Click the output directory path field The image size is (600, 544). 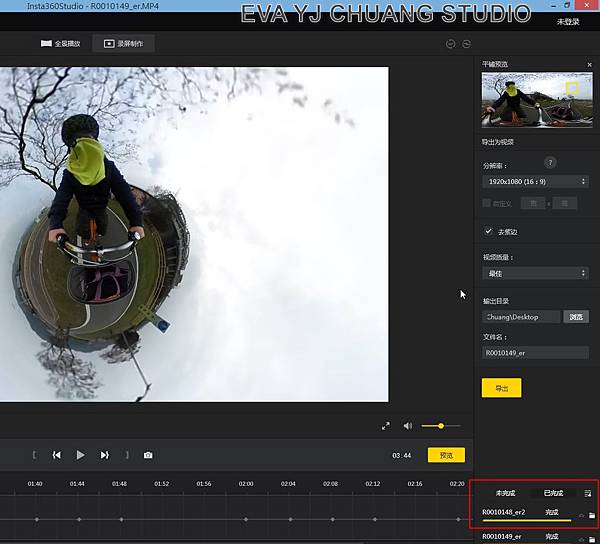pyautogui.click(x=521, y=317)
